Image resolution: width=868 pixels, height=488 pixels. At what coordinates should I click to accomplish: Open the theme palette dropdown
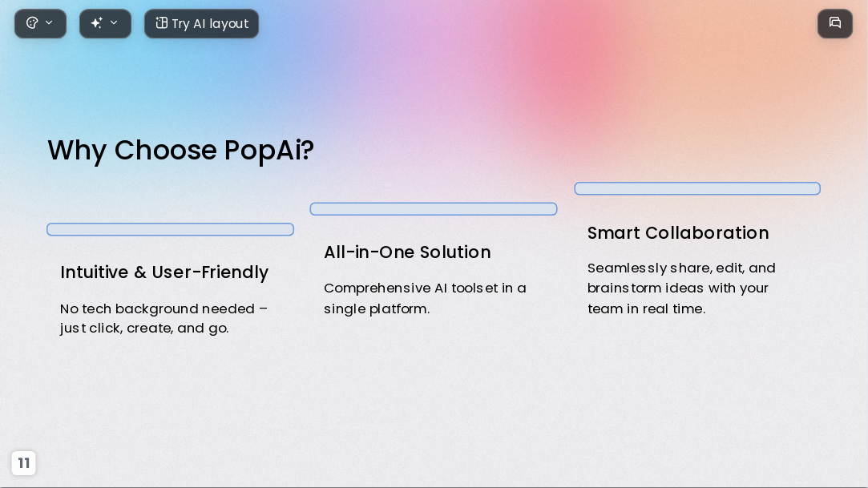pyautogui.click(x=40, y=23)
